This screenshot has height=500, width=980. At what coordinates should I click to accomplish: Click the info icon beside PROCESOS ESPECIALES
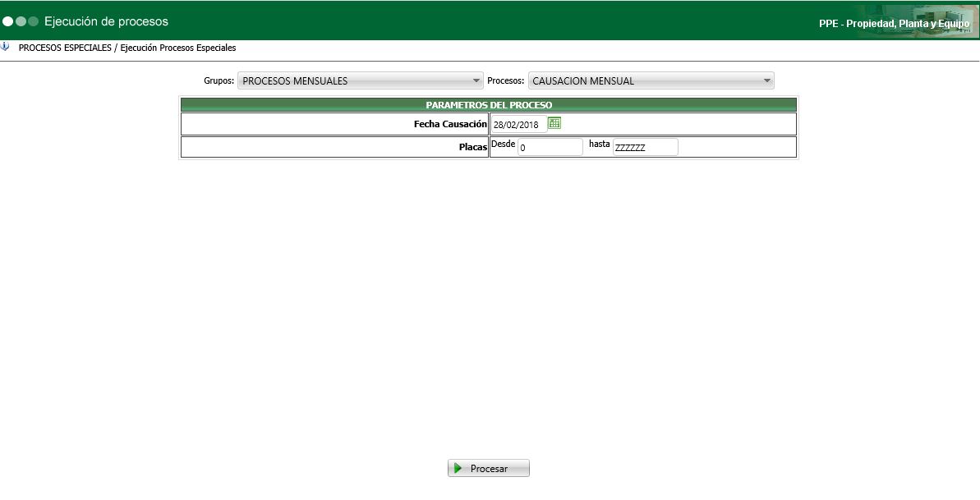pyautogui.click(x=5, y=47)
